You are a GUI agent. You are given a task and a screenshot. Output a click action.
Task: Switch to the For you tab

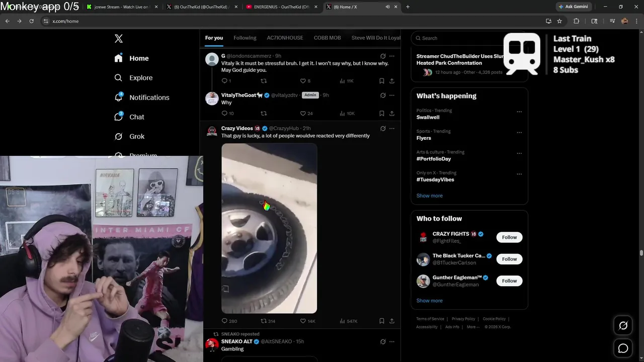coord(214,38)
